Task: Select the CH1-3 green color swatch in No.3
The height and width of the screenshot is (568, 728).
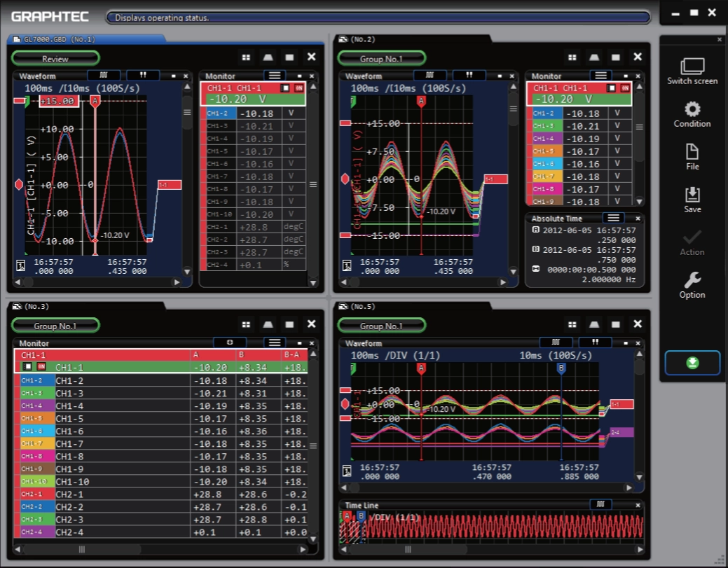Action: click(32, 393)
